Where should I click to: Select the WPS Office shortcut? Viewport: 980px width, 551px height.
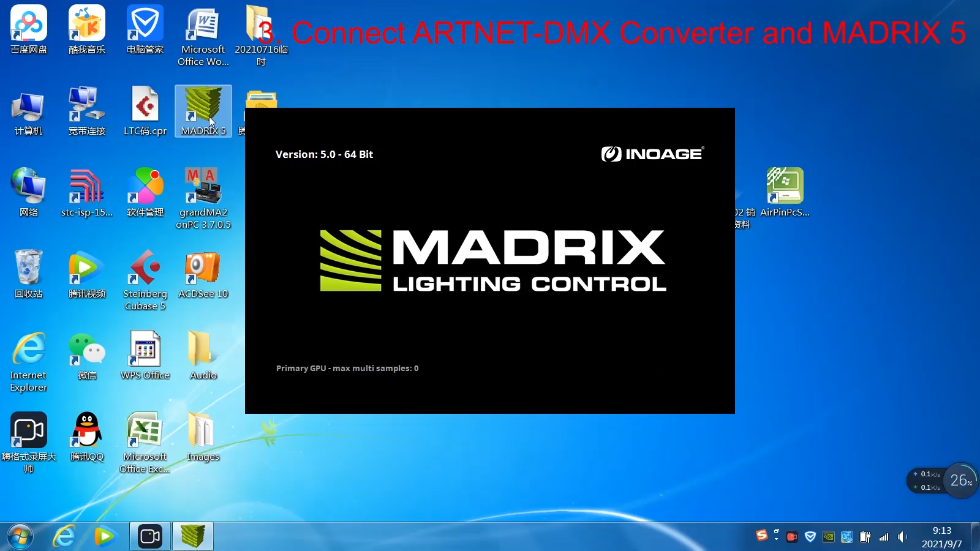[x=145, y=356]
